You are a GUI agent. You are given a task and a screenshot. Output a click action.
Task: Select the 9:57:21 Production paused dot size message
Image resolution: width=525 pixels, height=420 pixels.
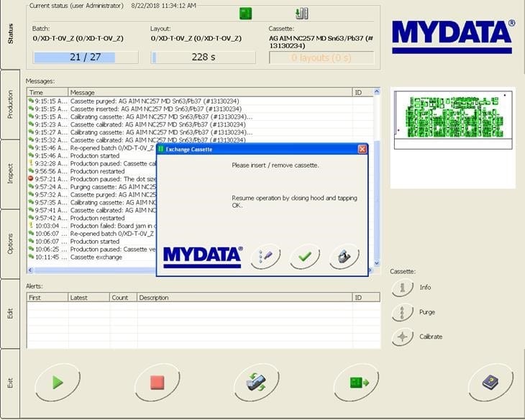(92, 179)
